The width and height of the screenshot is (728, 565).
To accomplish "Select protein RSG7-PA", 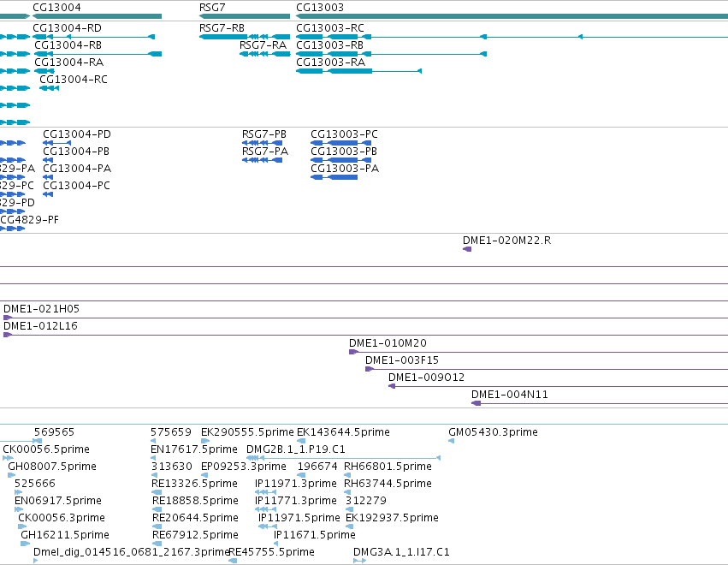I will (265, 152).
